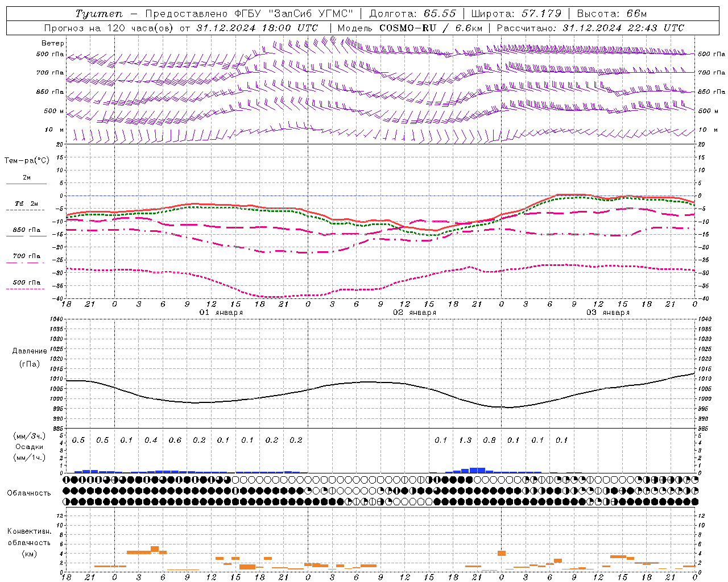Click the "Высота: 66м" header field
Viewport: 728px width, 582px height.
click(612, 14)
